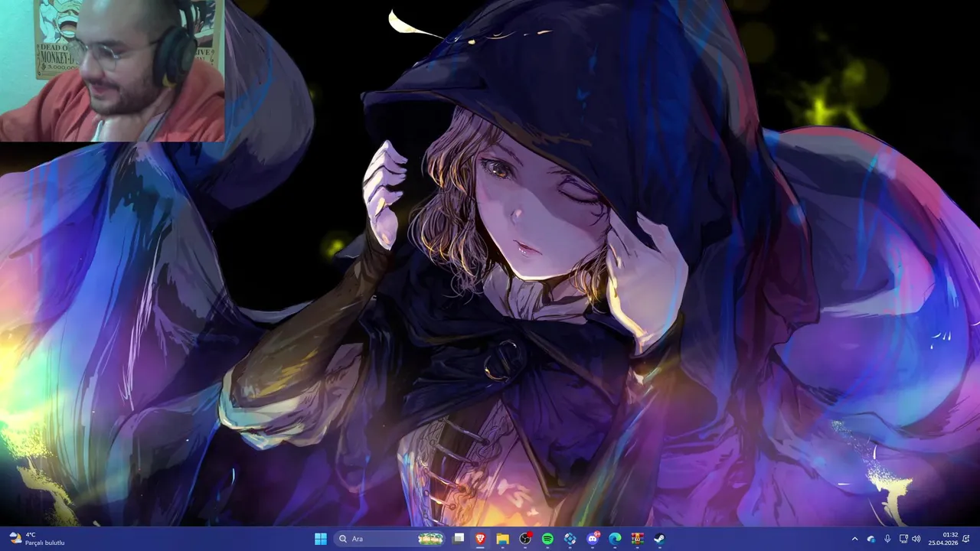Click the webcam overlay in the corner
Viewport: 980px width, 551px height.
pyautogui.click(x=112, y=70)
